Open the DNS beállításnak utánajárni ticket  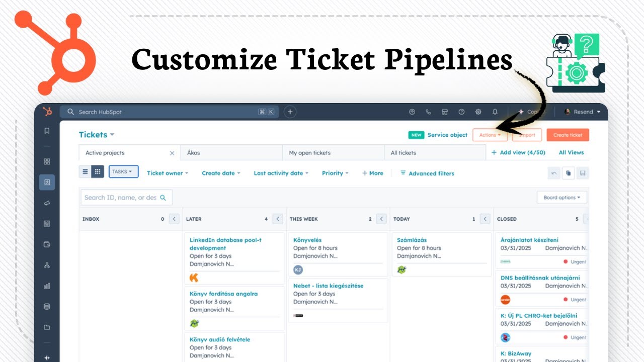pos(540,278)
